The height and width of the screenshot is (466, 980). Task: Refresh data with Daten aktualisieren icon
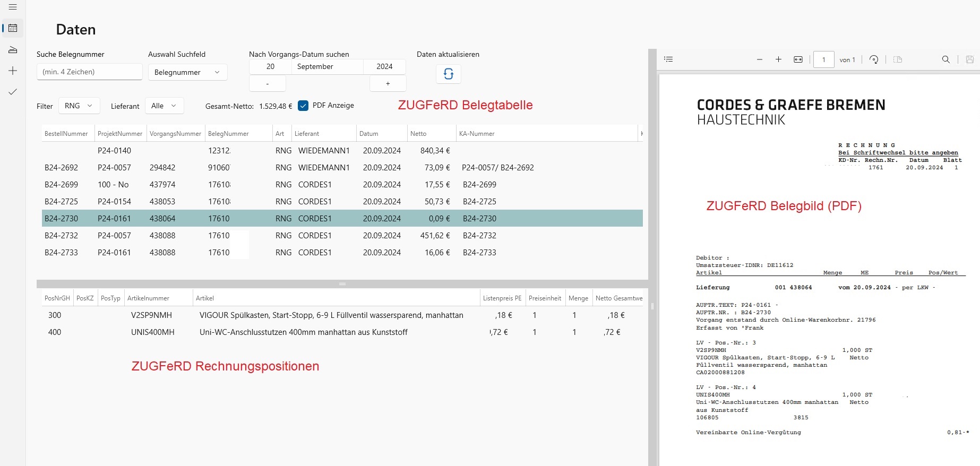tap(449, 74)
